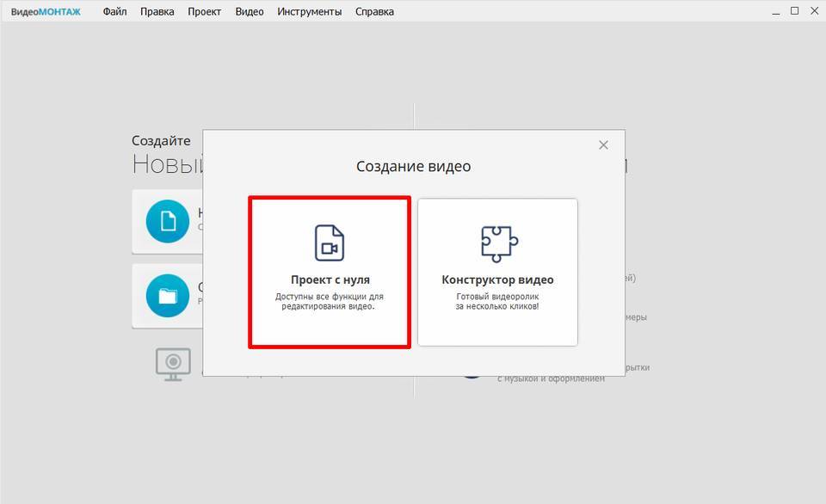
Task: Maximize the ВидеоМОНТАЖ window
Action: tap(793, 11)
